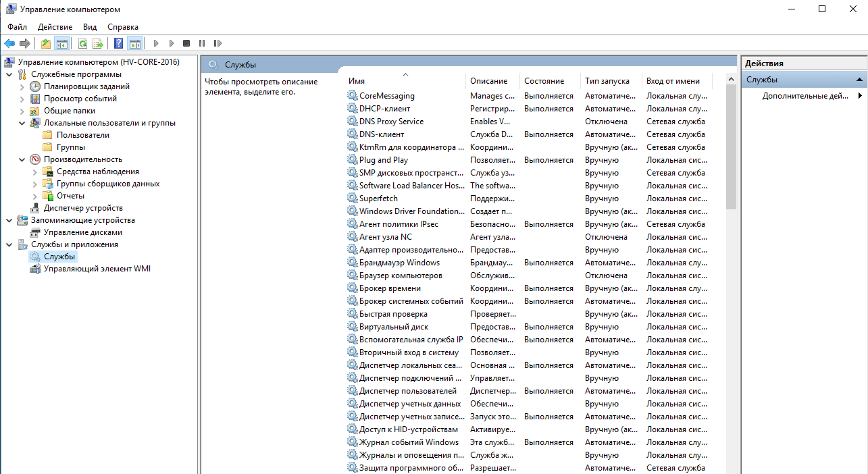Screen dimensions: 868x474
Task: Select Диспетчер устройств in the tree
Action: click(83, 208)
